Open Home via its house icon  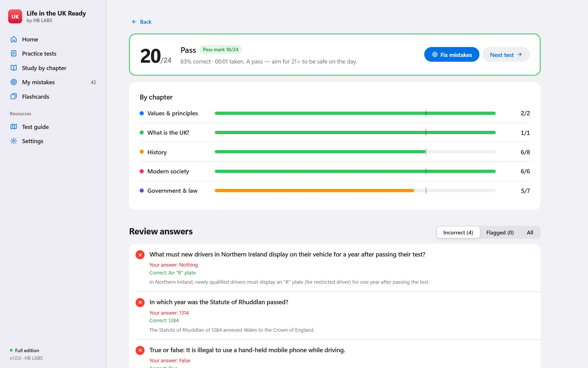coord(14,39)
